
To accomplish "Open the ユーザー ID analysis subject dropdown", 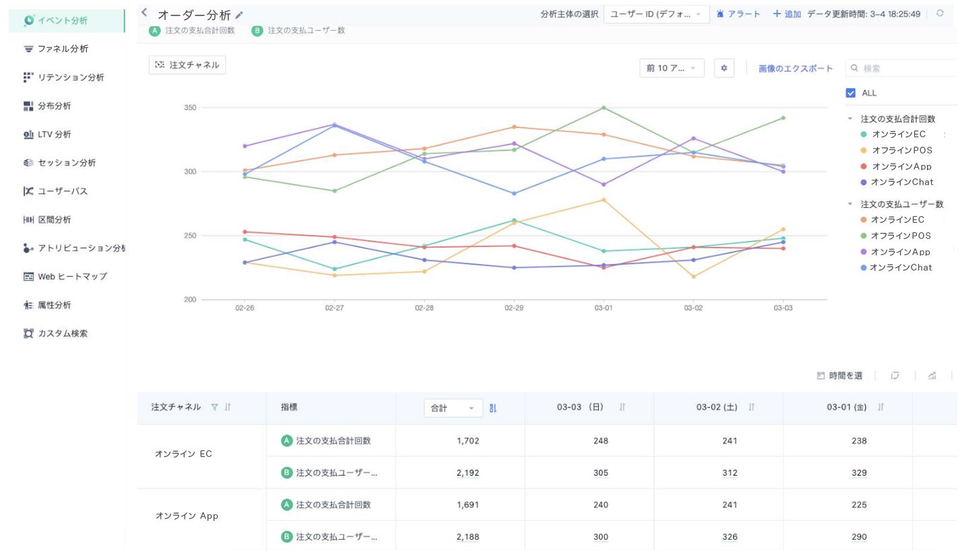I will (x=656, y=14).
